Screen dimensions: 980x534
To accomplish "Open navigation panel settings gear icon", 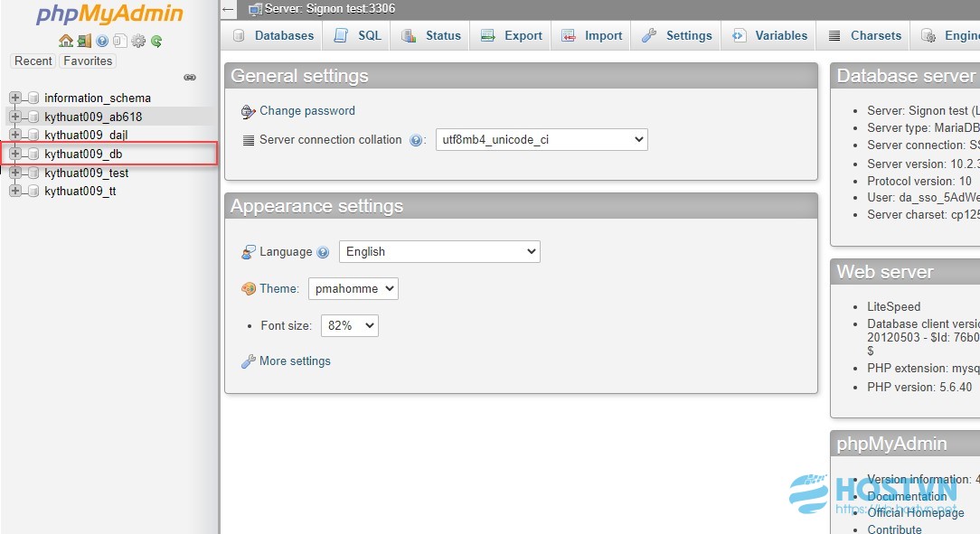I will coord(138,42).
